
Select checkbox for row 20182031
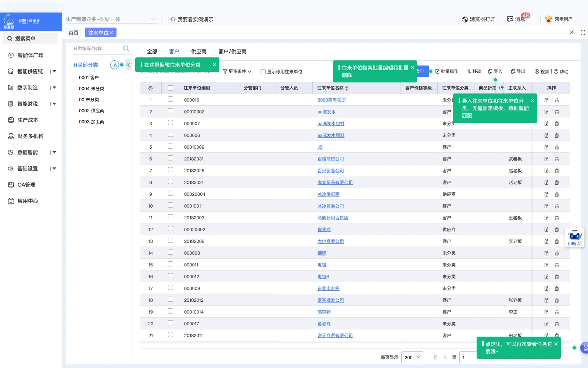click(x=171, y=158)
